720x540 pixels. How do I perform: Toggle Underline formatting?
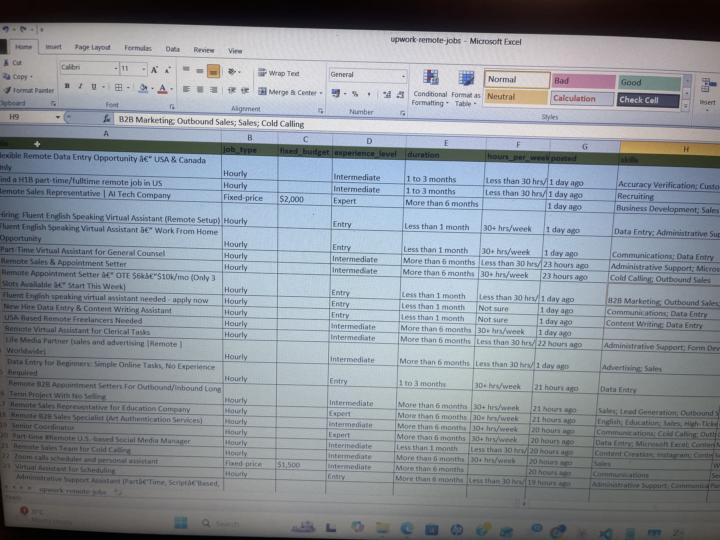94,86
